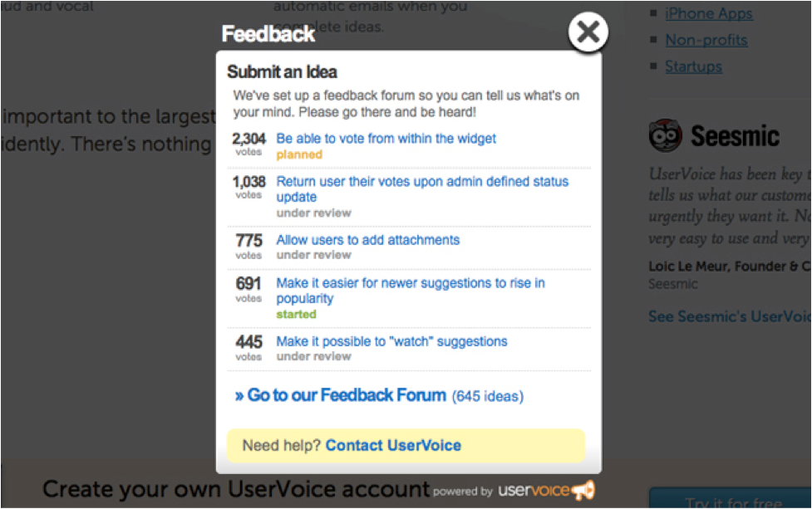Open 'Return user their votes upon admin defined status update'

pyautogui.click(x=422, y=189)
